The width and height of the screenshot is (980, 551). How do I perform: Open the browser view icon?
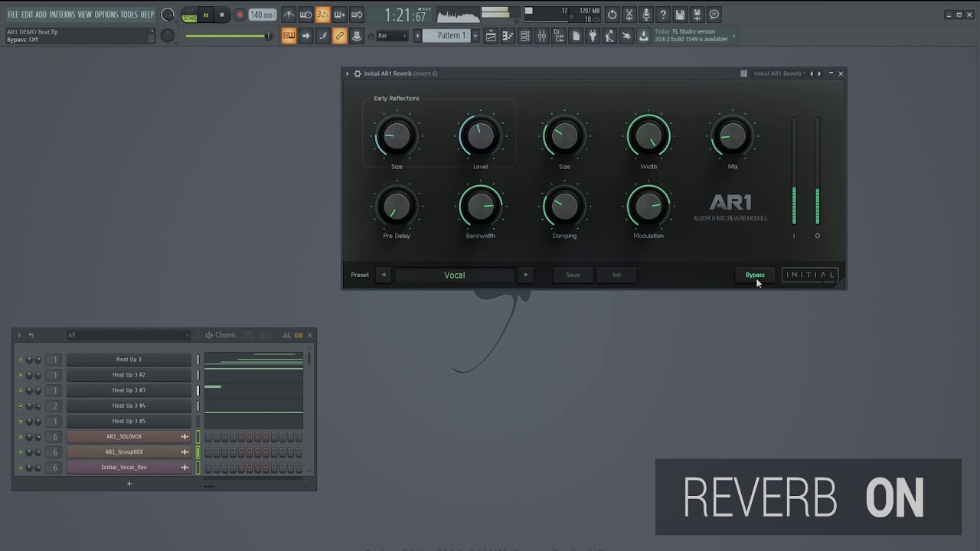[559, 35]
